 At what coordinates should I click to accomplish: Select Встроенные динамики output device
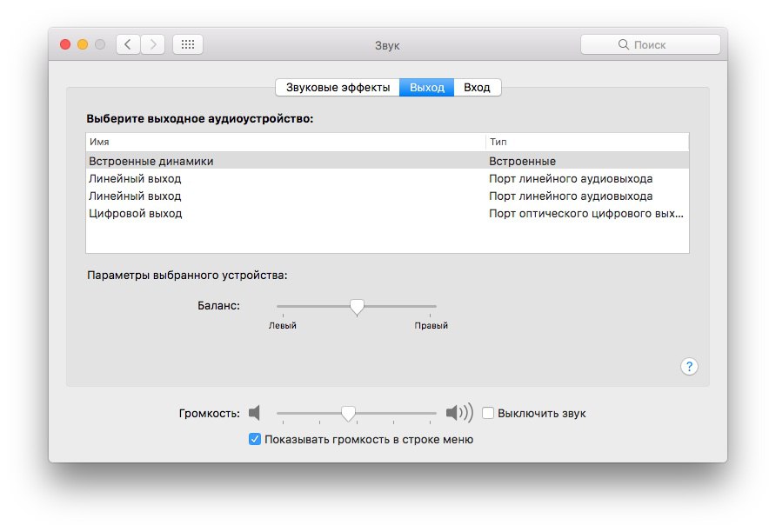387,161
